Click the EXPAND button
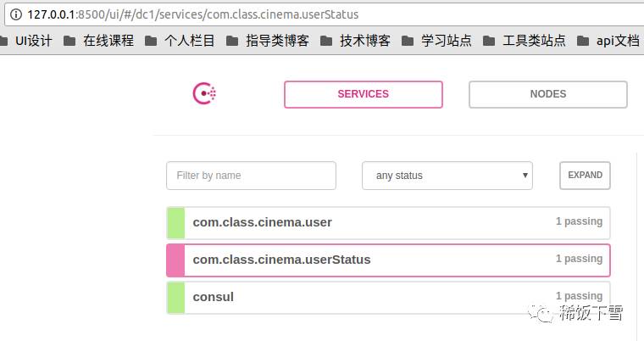Screen dimensions: 644x341 (585, 176)
